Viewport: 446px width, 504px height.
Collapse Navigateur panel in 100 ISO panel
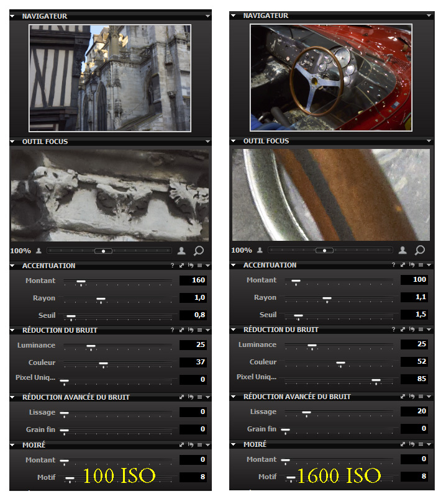coord(12,16)
